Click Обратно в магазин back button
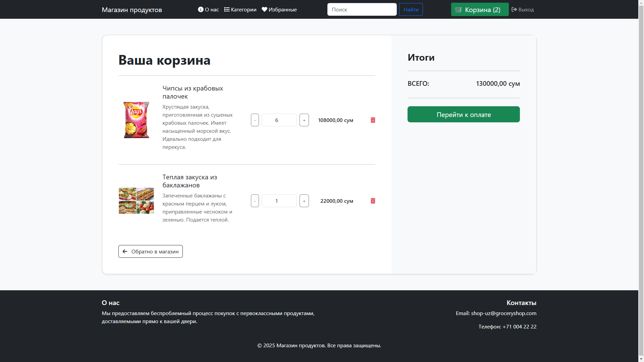 [151, 251]
